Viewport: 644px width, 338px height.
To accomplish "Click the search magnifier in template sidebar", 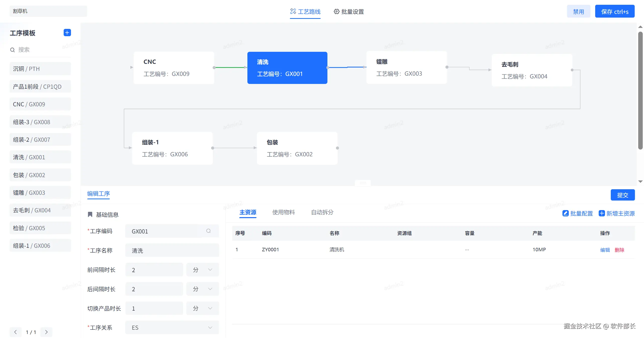I will coord(12,50).
